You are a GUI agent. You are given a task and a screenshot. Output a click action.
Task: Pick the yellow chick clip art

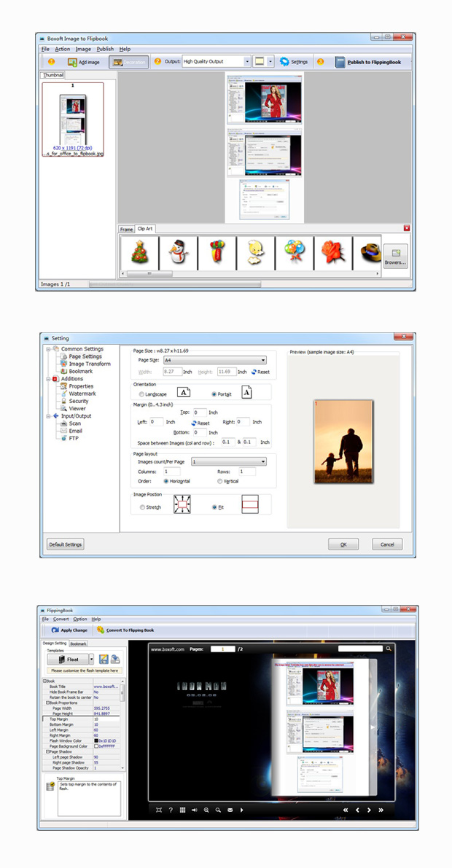tap(255, 252)
